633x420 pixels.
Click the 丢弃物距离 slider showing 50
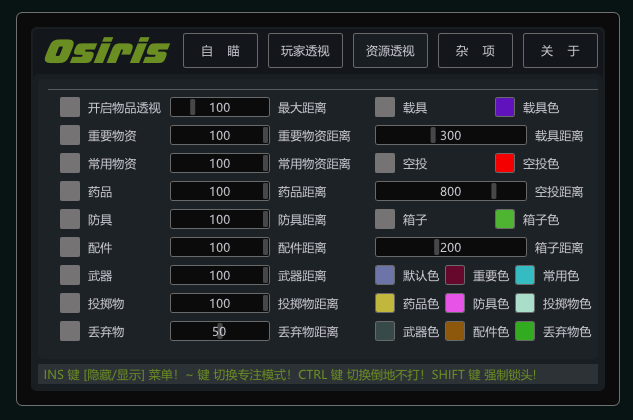[x=220, y=331]
